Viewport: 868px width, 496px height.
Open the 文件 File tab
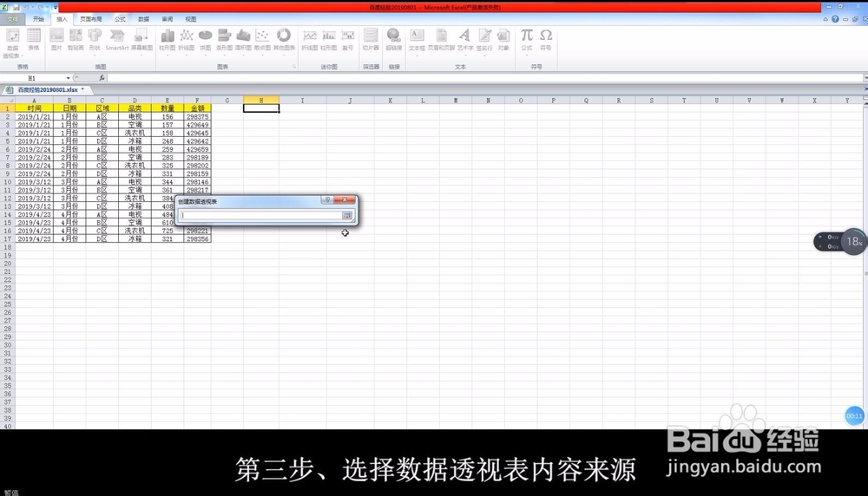tap(12, 19)
